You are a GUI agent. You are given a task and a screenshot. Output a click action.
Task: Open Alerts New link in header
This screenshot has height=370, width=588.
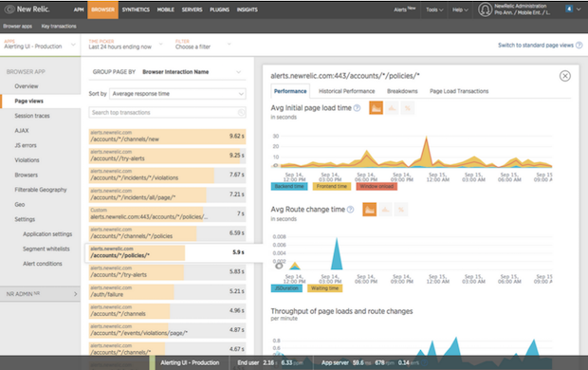tap(404, 9)
